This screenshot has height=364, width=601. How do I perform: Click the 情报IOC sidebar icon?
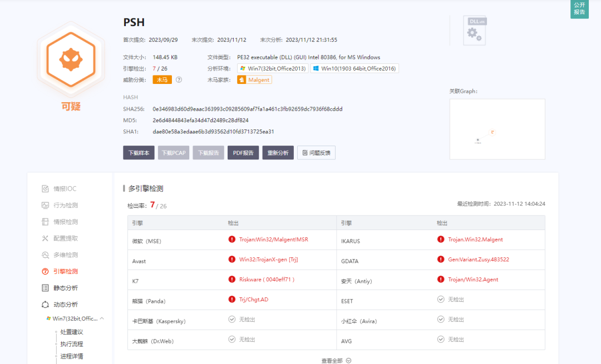tap(45, 189)
